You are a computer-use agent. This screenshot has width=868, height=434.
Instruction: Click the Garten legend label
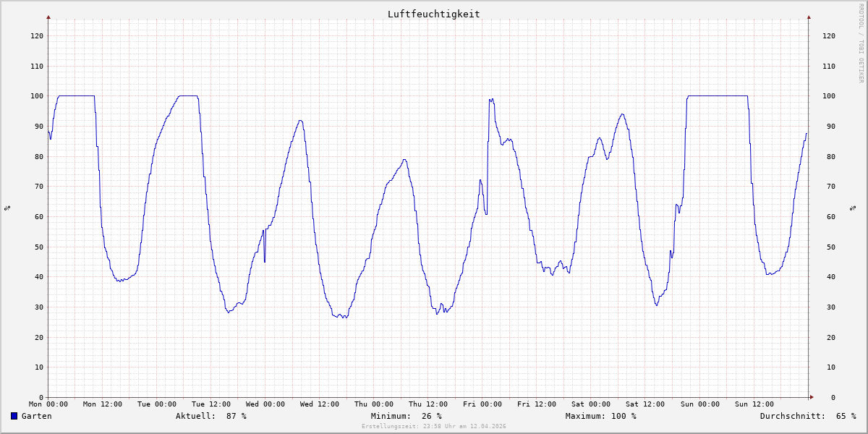(x=36, y=416)
